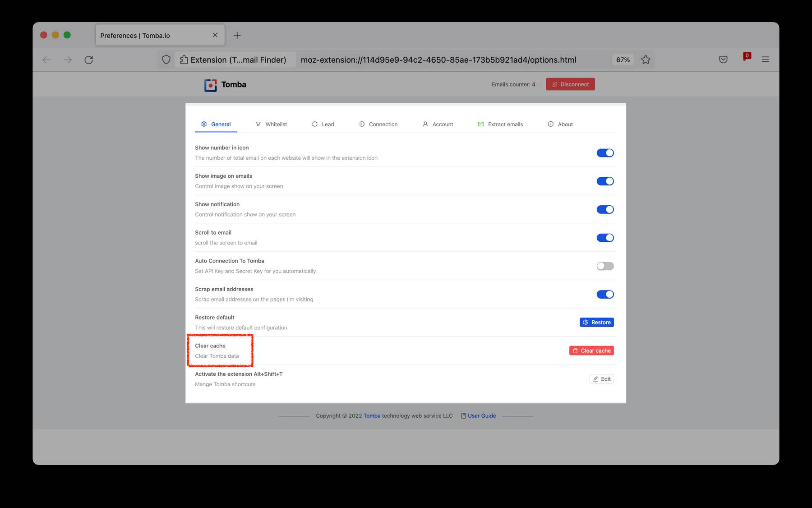
Task: Enable Auto Connection To Tomba switch
Action: coord(605,266)
